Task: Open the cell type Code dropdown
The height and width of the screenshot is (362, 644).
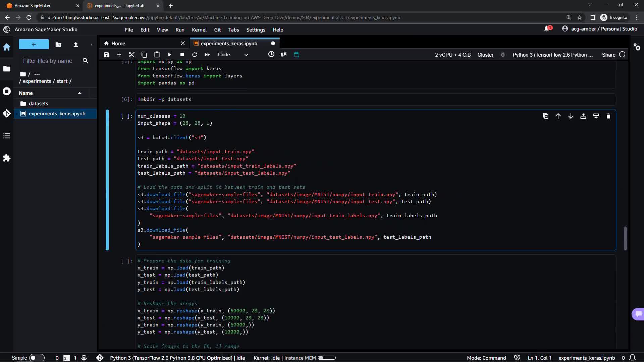Action: click(x=233, y=55)
